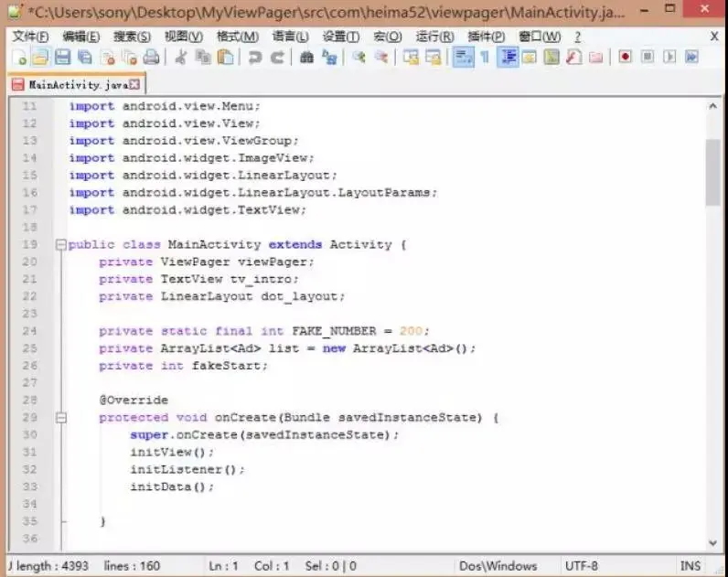Start recording a macro
The width and height of the screenshot is (728, 577).
[625, 57]
